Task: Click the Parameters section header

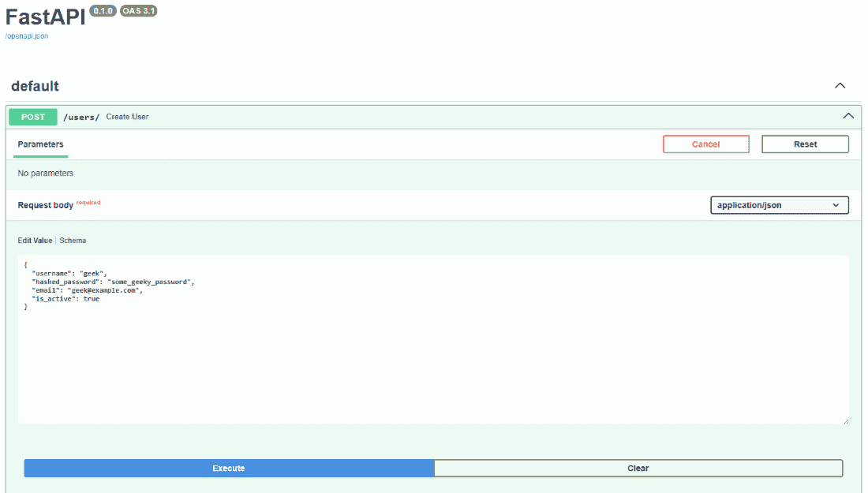Action: click(40, 144)
